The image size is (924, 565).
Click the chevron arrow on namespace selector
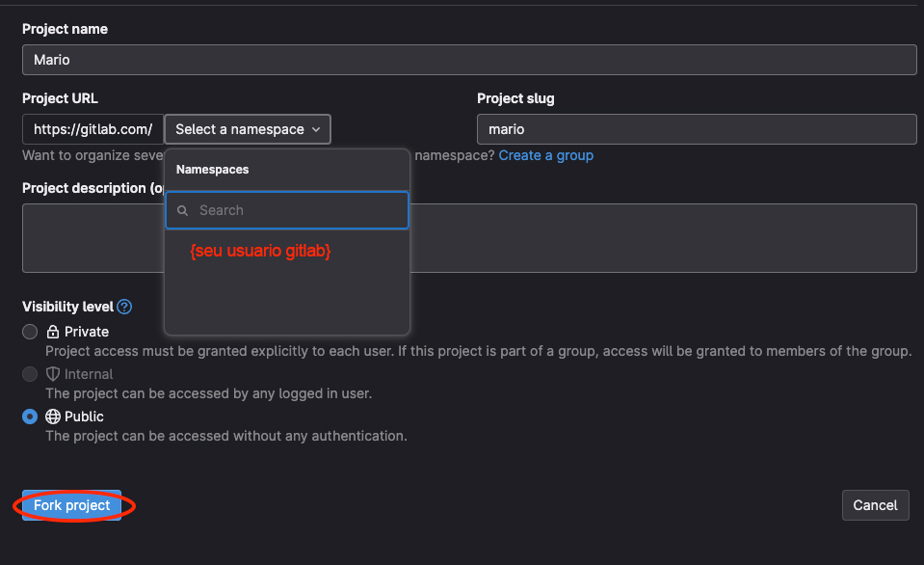click(316, 129)
